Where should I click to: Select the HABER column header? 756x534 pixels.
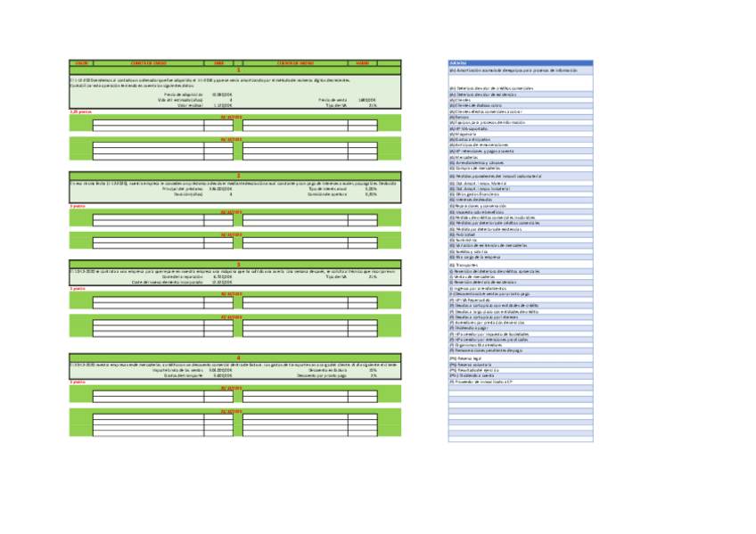(x=362, y=62)
